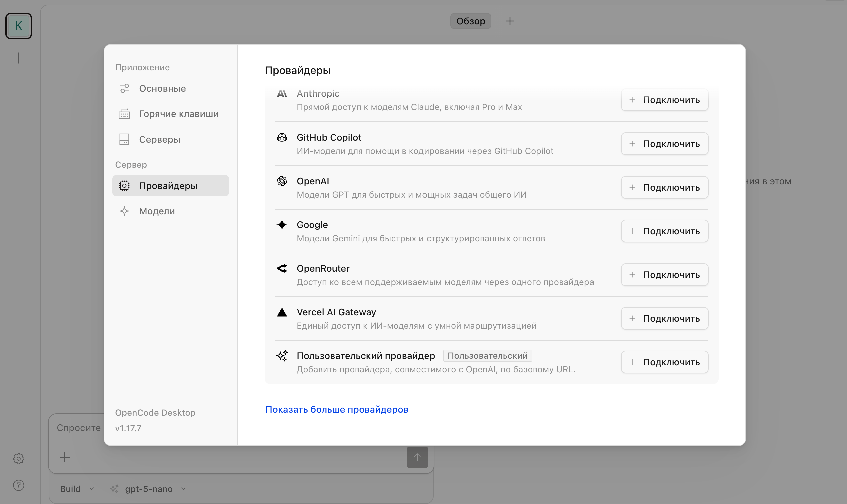
Task: Click the Сервер section label
Action: pos(131,164)
